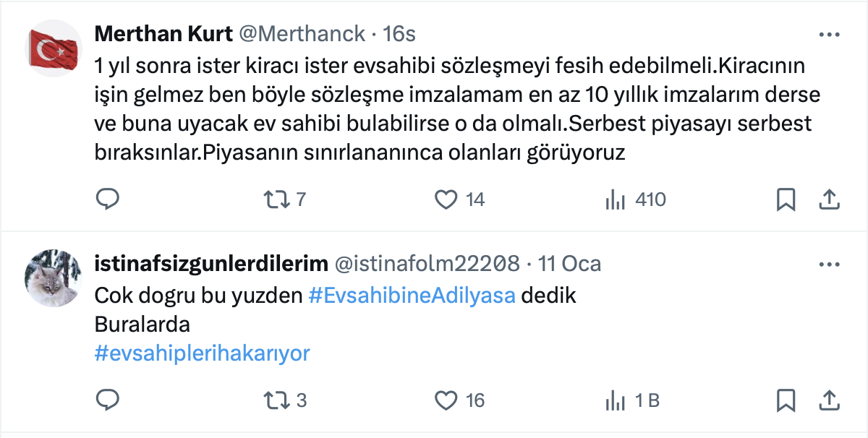Open the #EvsahibineAdilyasa hashtag
The image size is (868, 438).
(x=412, y=296)
